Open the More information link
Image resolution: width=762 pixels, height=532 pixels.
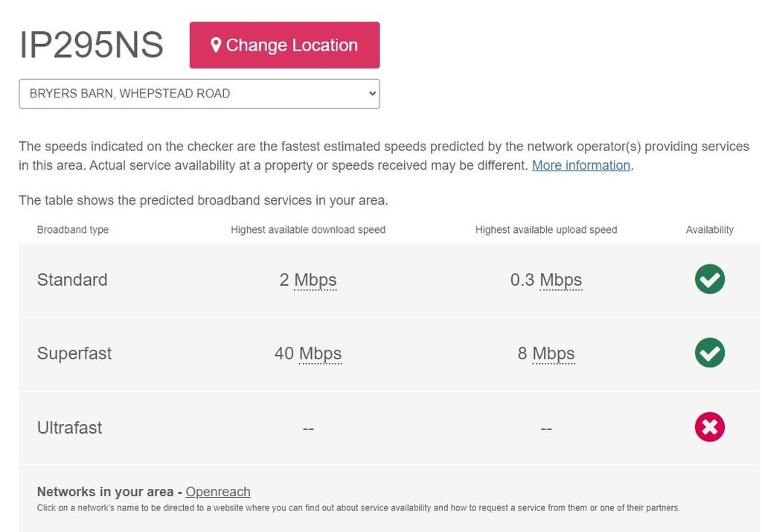coord(581,164)
